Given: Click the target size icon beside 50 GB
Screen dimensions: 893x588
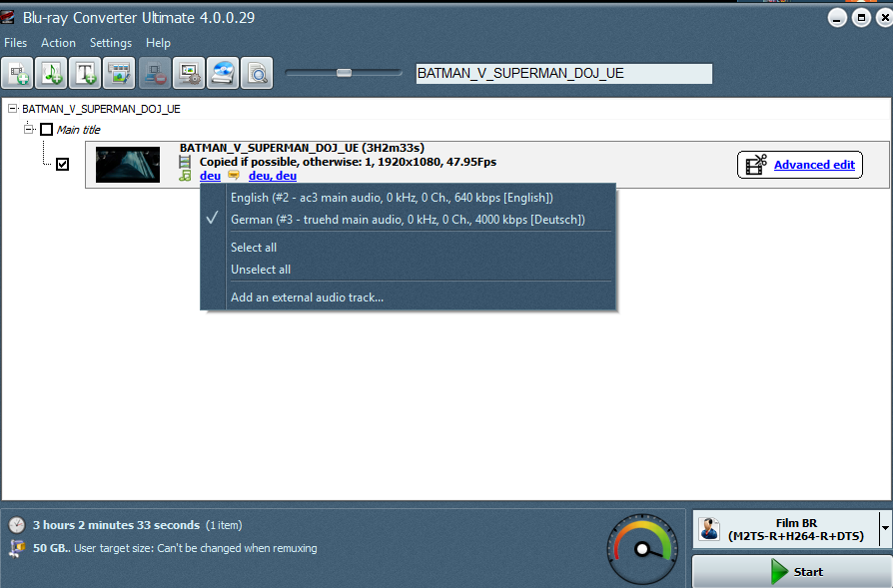Looking at the screenshot, I should pyautogui.click(x=18, y=548).
